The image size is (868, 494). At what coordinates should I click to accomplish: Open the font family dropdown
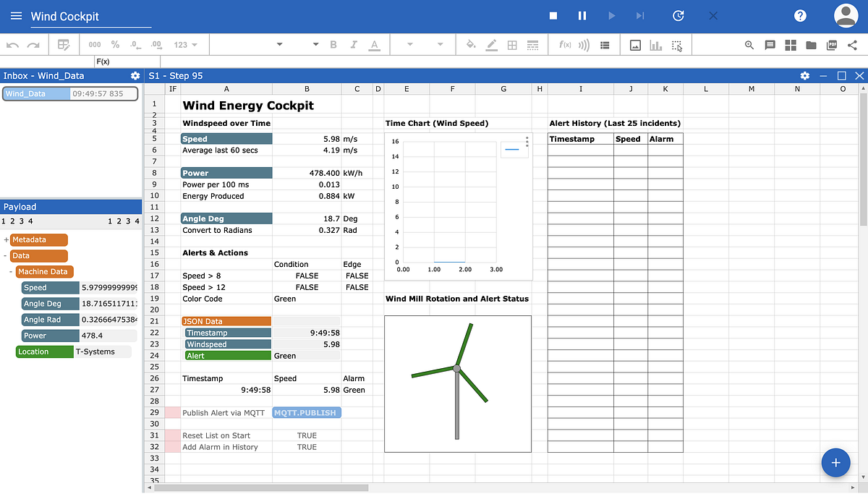tap(279, 45)
